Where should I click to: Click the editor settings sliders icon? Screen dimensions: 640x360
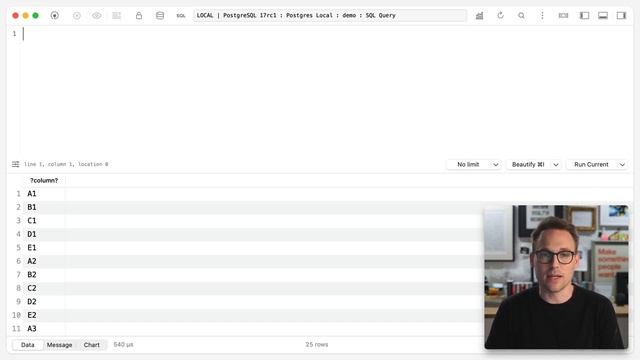pyautogui.click(x=16, y=164)
